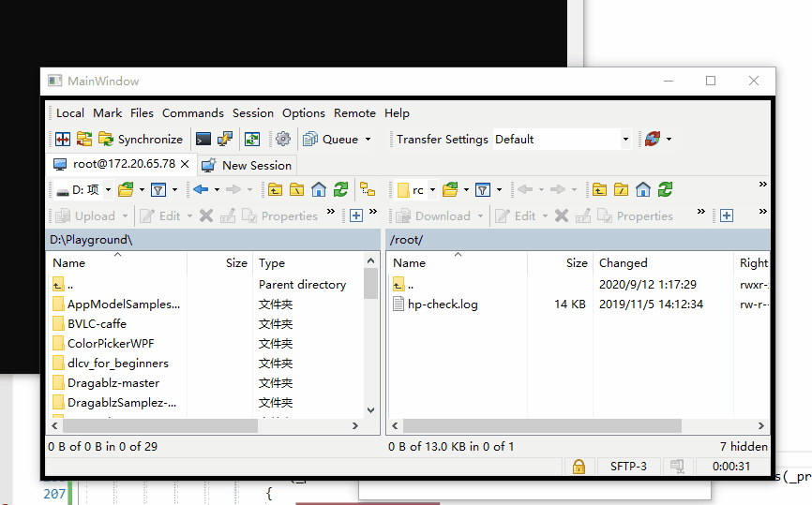Go to local root directory icon
812x505 pixels.
[x=296, y=190]
